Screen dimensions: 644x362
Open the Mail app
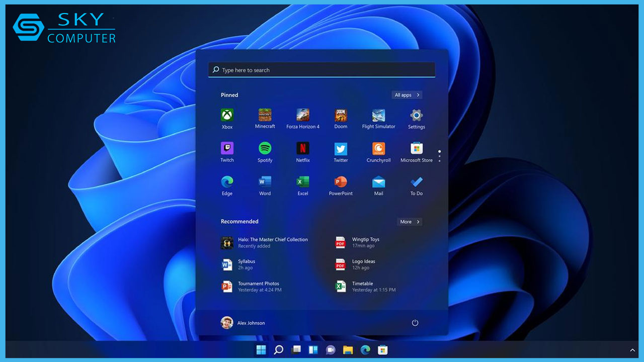click(x=378, y=186)
